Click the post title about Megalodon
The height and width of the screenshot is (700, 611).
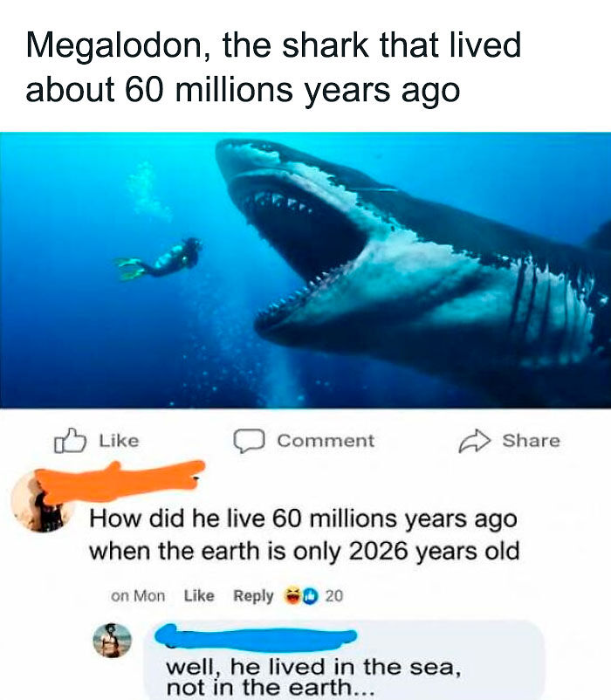tap(273, 67)
